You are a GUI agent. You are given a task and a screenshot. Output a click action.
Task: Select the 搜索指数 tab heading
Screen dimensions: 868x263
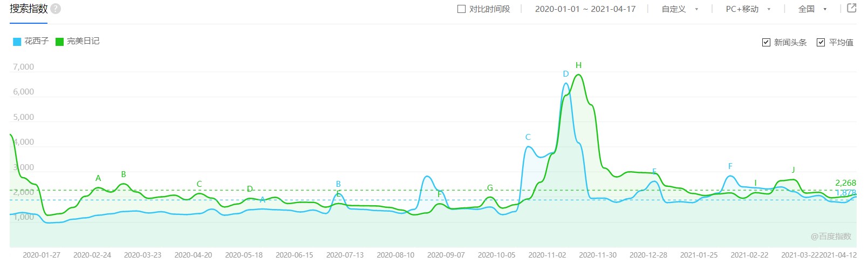click(29, 9)
